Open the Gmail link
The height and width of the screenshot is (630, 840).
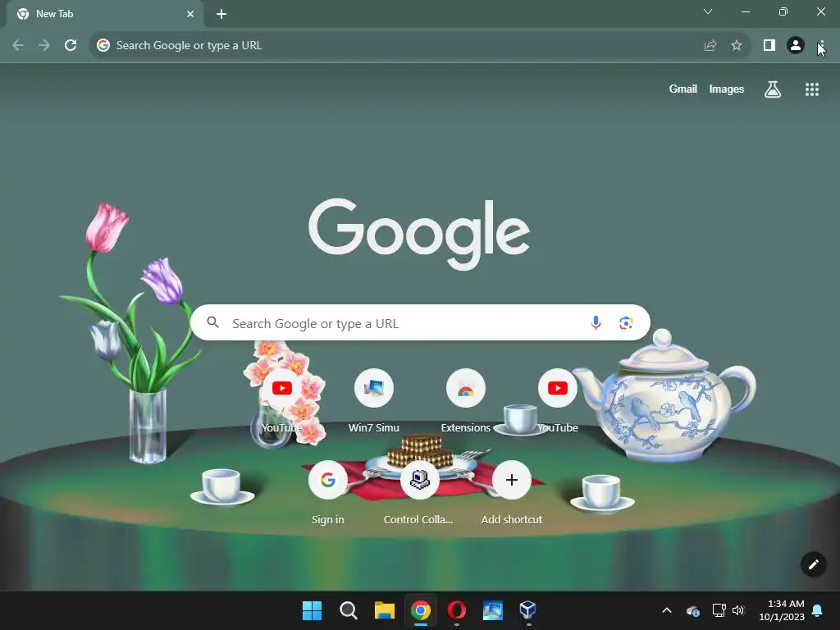click(x=682, y=89)
